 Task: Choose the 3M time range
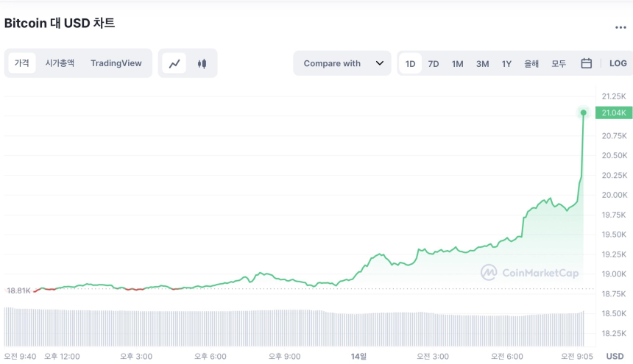tap(482, 64)
